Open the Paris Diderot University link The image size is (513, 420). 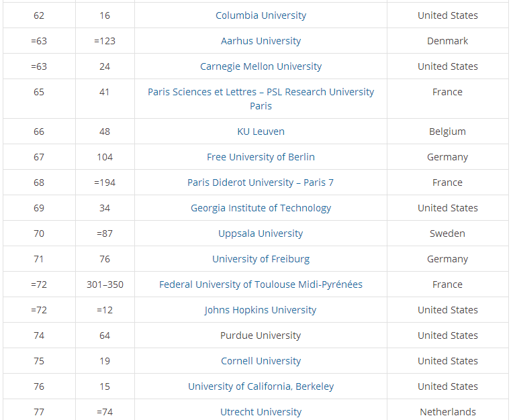pos(261,182)
